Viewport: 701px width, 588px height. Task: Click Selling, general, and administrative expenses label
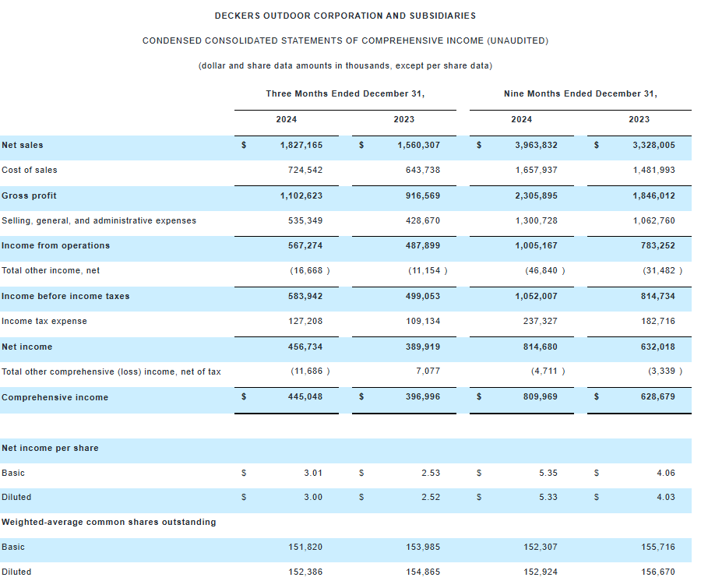tap(99, 220)
